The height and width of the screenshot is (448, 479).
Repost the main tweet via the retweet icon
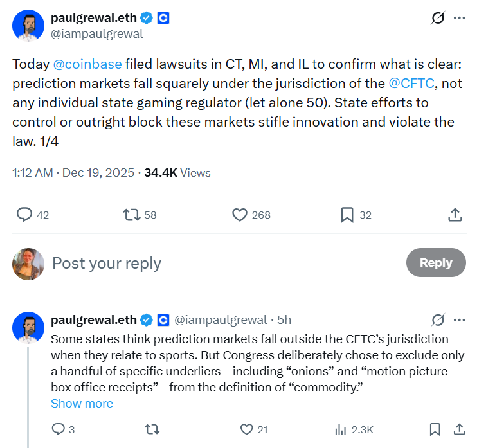(x=132, y=215)
